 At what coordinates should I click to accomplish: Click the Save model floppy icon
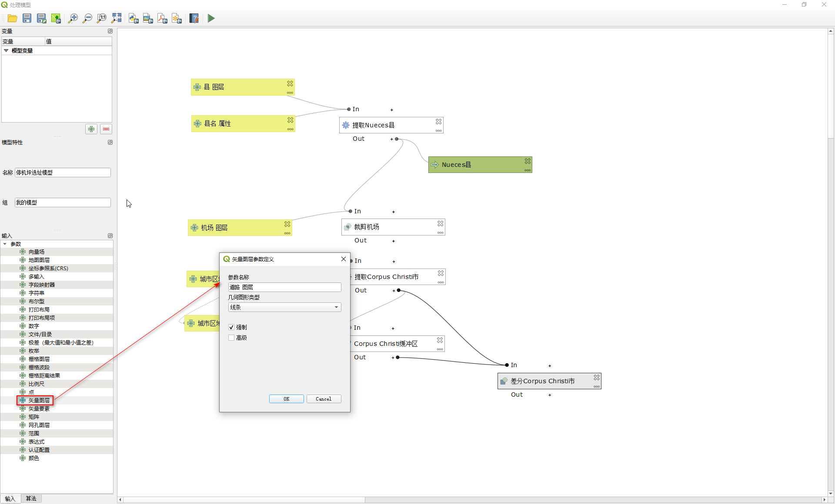click(27, 18)
